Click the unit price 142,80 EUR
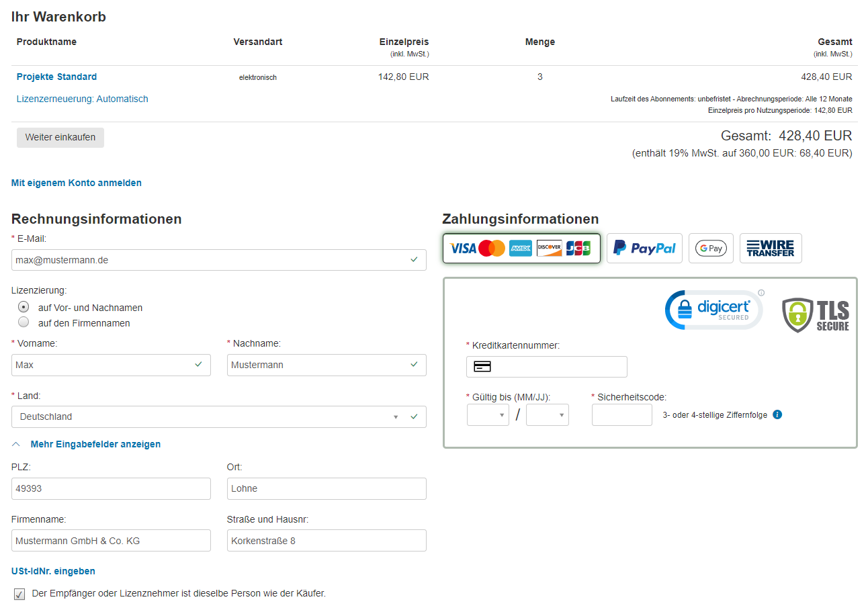 [x=403, y=77]
